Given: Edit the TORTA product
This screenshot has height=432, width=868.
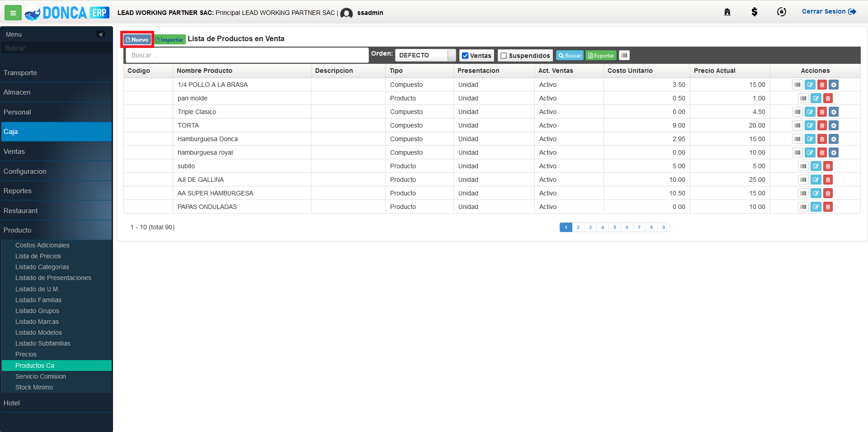Looking at the screenshot, I should (x=810, y=125).
